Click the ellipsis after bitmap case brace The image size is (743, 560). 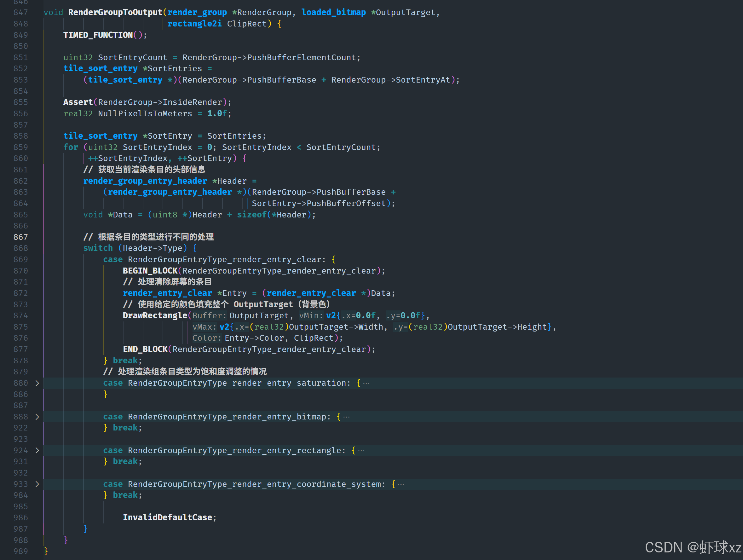(347, 417)
